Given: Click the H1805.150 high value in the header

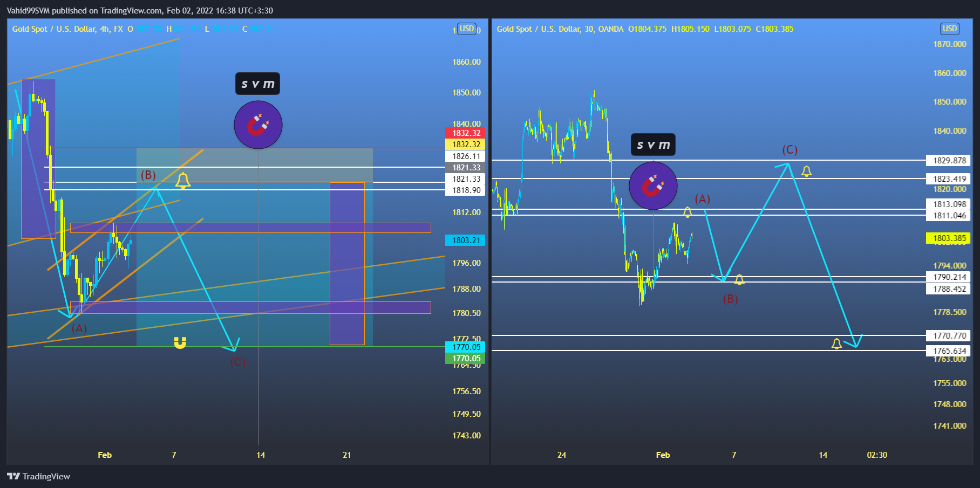Looking at the screenshot, I should 690,29.
